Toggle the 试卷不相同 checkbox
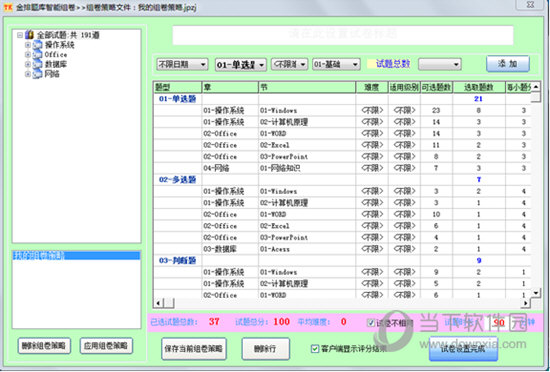Viewport: 550px width, 372px height. coord(370,323)
